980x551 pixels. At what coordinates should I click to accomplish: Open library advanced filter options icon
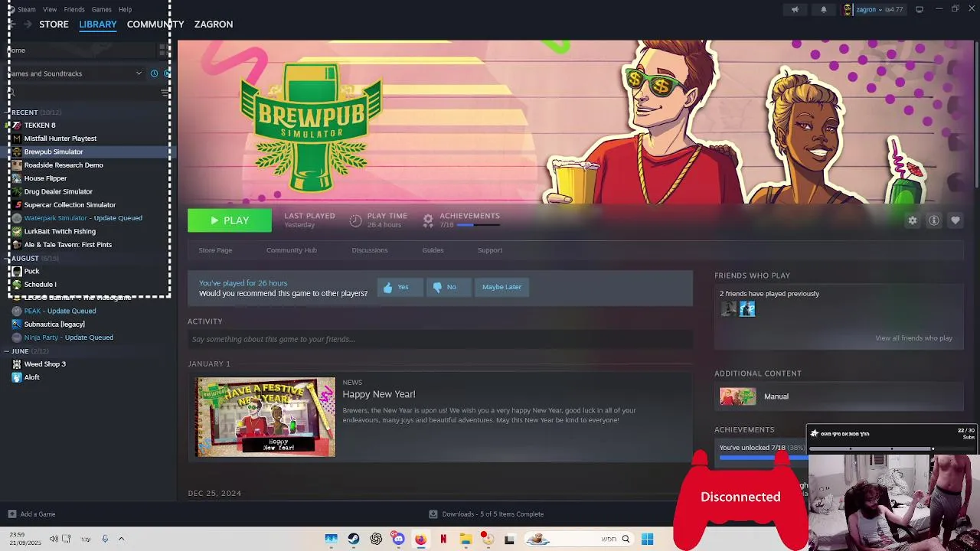coord(165,93)
